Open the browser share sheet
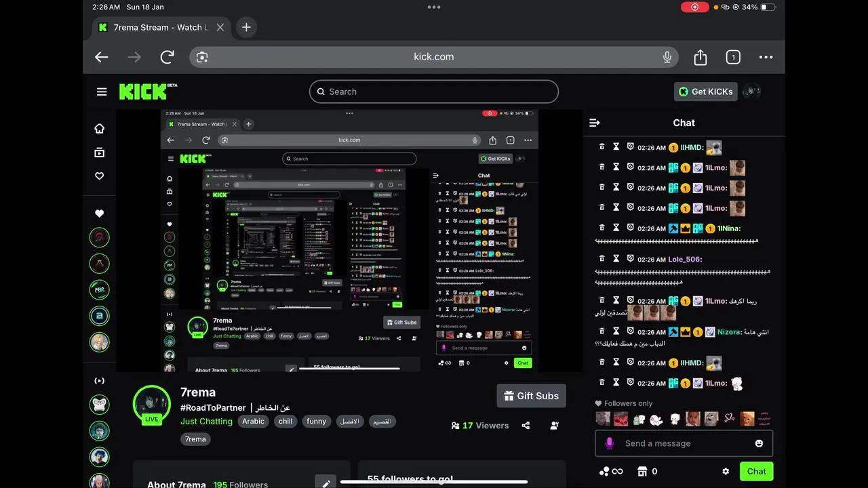Image resolution: width=868 pixels, height=488 pixels. (701, 57)
